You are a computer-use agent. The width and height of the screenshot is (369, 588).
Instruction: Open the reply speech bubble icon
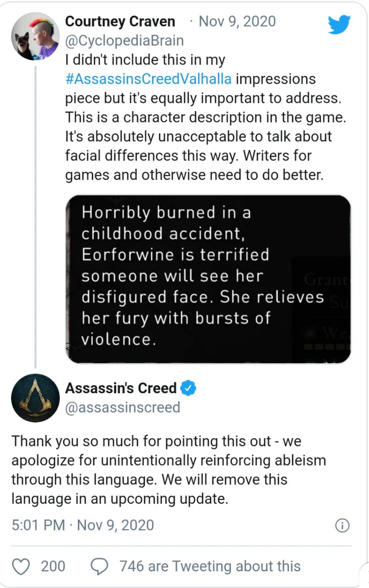click(x=100, y=566)
